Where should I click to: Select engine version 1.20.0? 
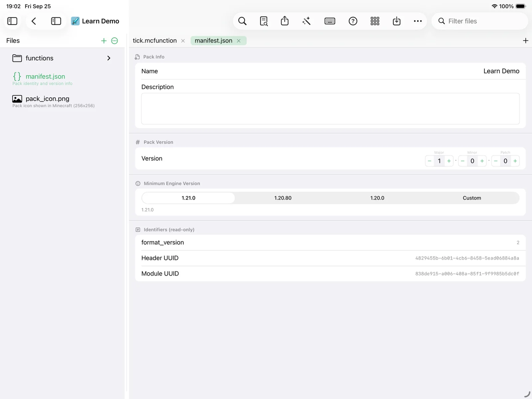[377, 198]
